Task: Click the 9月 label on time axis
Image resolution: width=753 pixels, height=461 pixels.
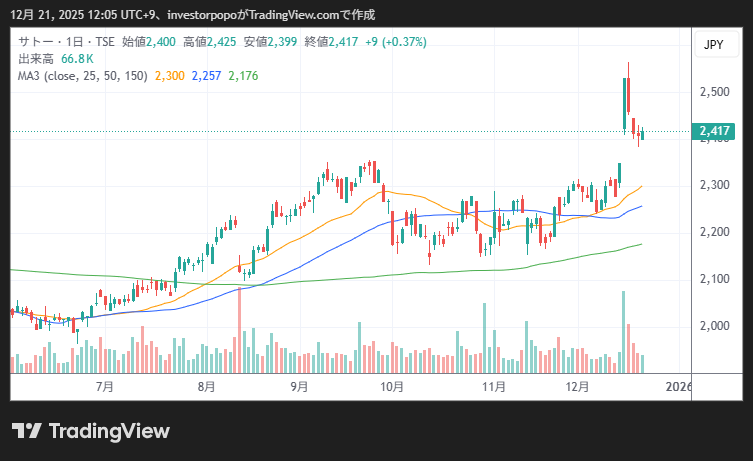Action: point(298,386)
